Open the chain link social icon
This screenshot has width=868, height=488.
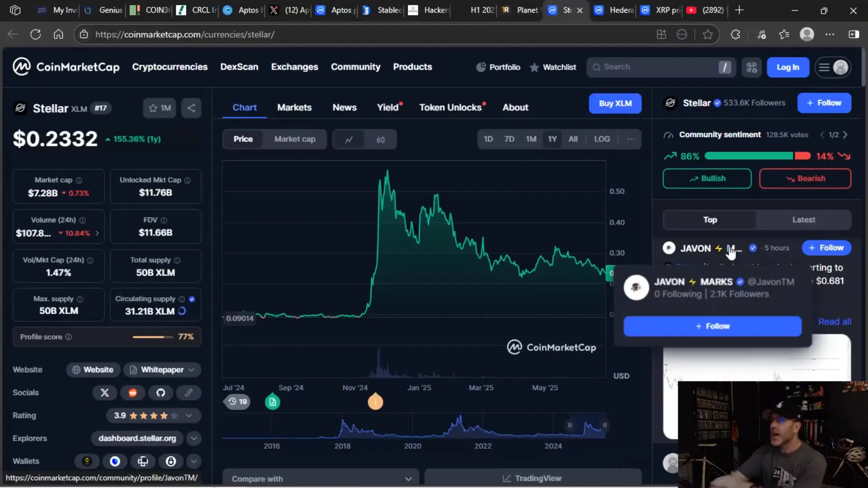pos(189,393)
